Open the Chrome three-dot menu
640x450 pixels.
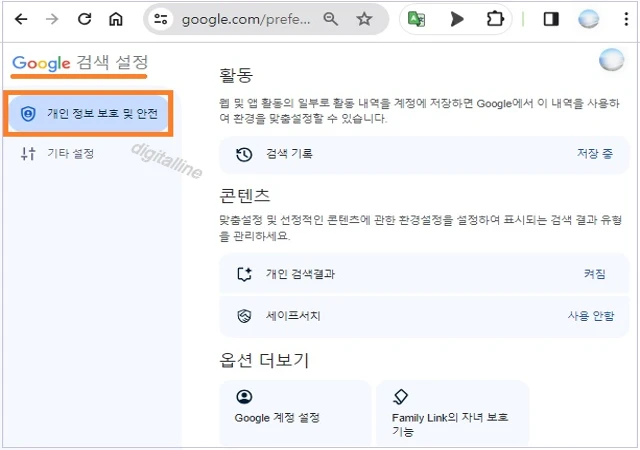626,19
